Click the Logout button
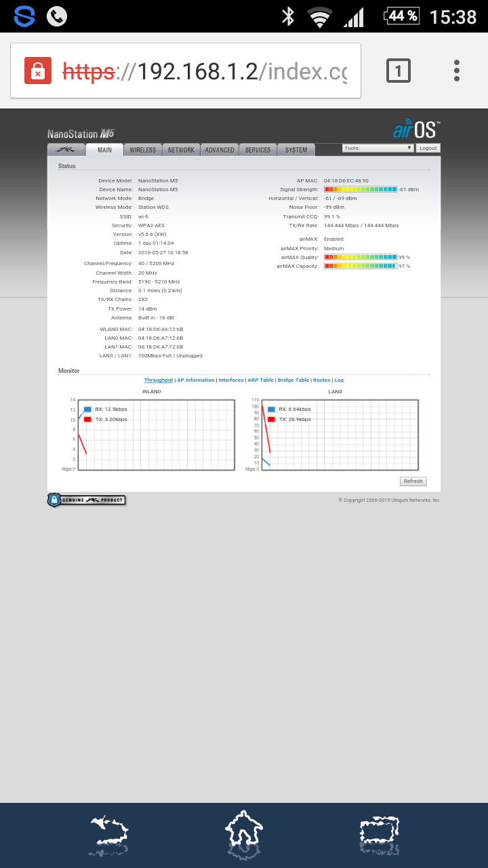The image size is (488, 868). point(428,148)
